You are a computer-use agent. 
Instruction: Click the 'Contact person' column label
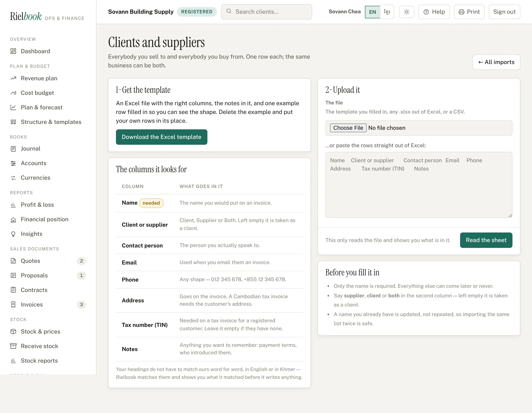(142, 246)
